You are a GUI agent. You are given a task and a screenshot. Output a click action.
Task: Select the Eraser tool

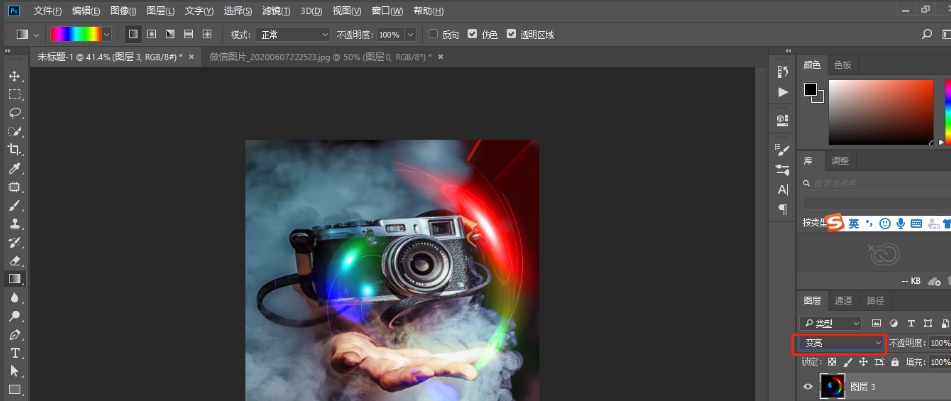pyautogui.click(x=15, y=260)
